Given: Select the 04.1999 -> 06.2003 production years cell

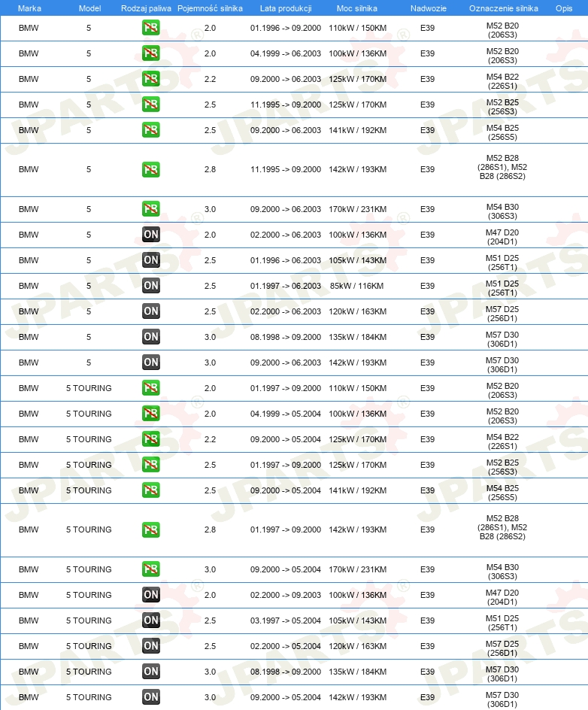Looking at the screenshot, I should coord(286,53).
